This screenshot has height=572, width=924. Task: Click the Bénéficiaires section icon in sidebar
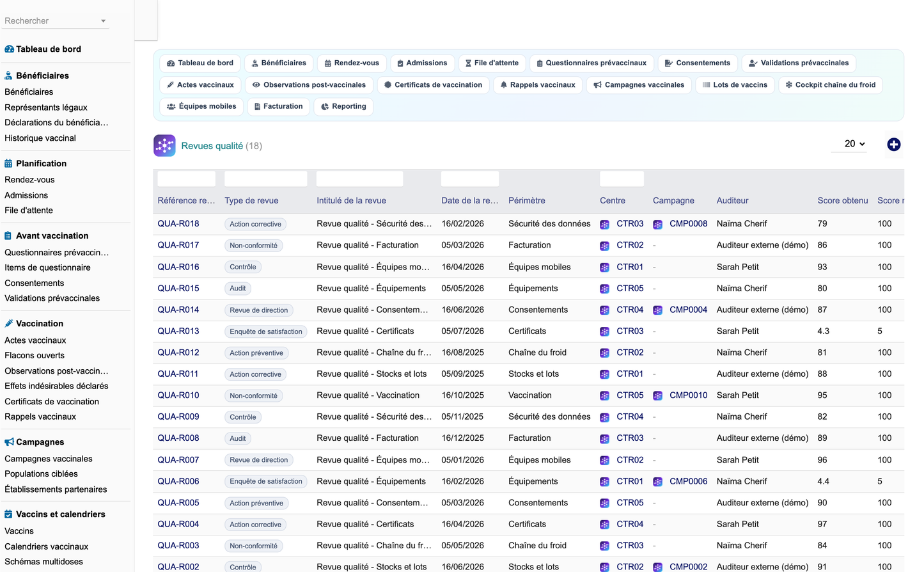(x=8, y=75)
